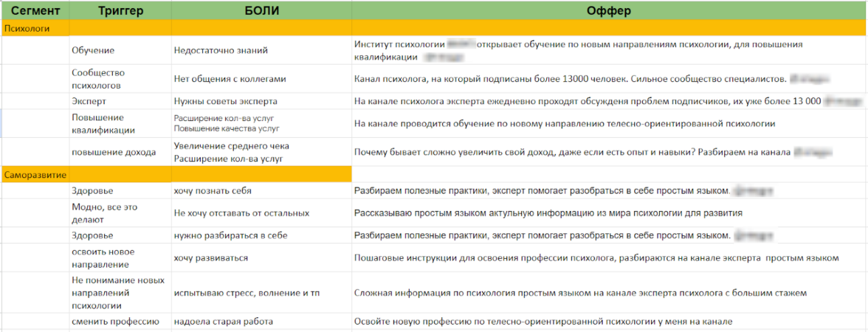This screenshot has height=332, width=868.
Task: Click the "Сегмент" column header cell
Action: pos(35,11)
